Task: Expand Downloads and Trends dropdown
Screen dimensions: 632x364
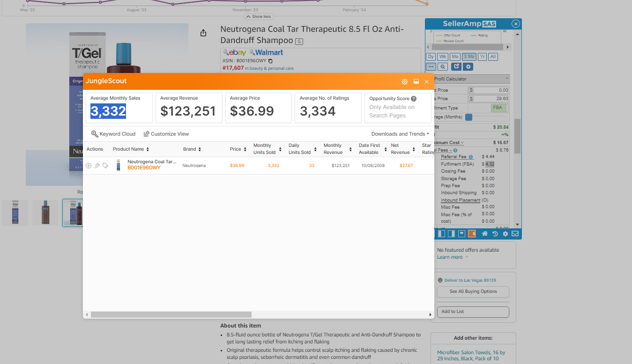Action: click(x=400, y=134)
